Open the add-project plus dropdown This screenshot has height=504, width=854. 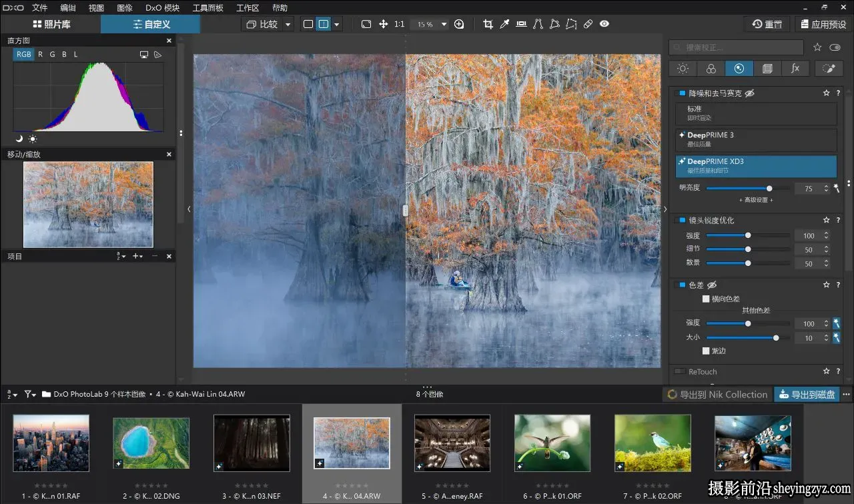137,256
